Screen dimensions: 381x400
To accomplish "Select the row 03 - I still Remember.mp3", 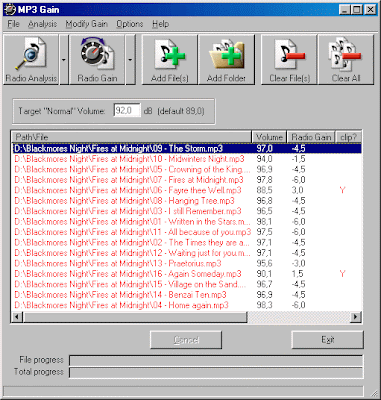I will click(187, 211).
